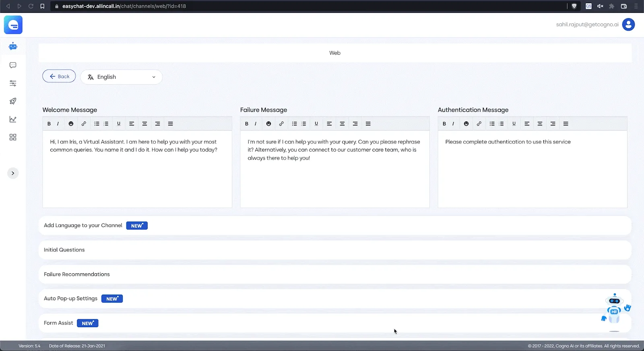644x351 pixels.
Task: Apply numbered list in Welcome Message toolbar
Action: 106,124
